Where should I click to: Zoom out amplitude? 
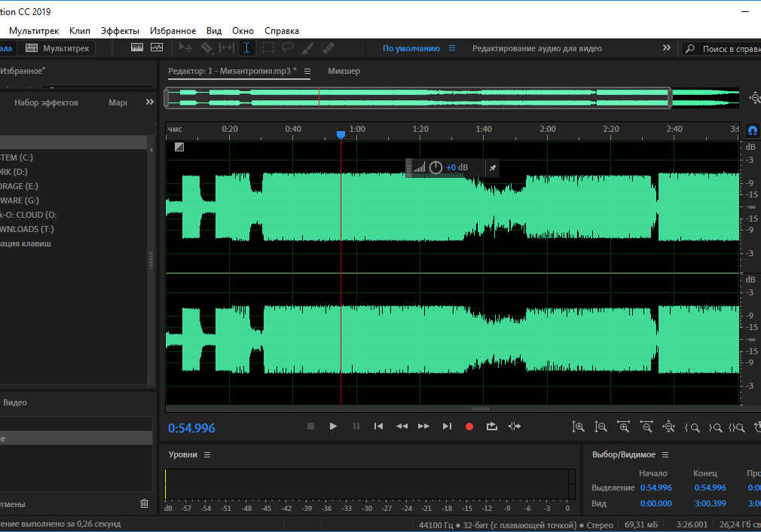click(x=601, y=427)
